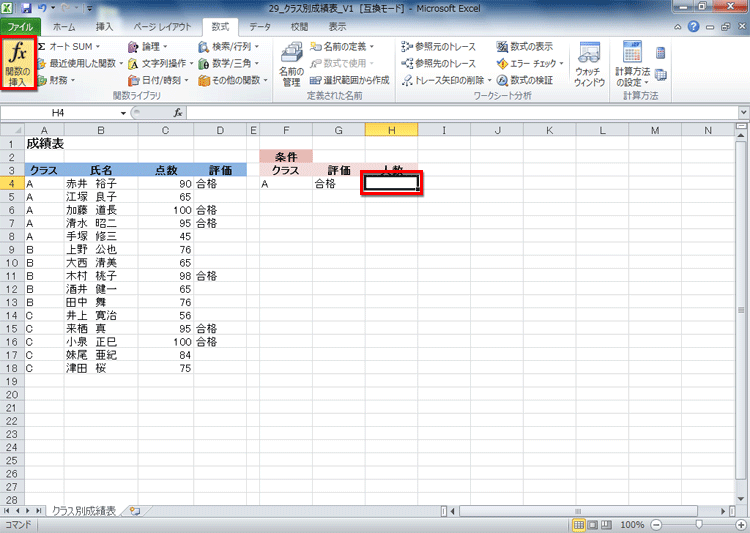This screenshot has width=750, height=533.
Task: Open the Customize Quick Access Toolbar dropdown
Action: tap(89, 8)
